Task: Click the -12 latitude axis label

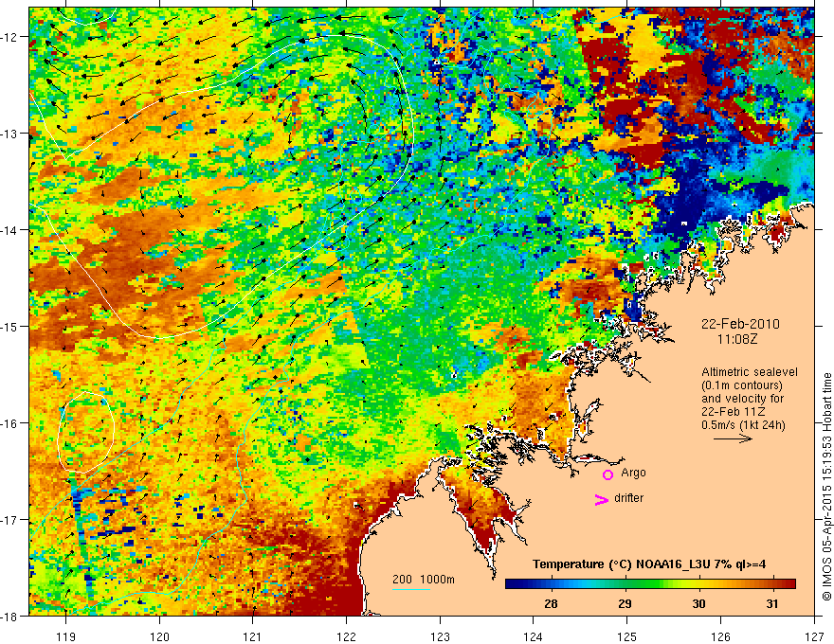Action: click(11, 37)
